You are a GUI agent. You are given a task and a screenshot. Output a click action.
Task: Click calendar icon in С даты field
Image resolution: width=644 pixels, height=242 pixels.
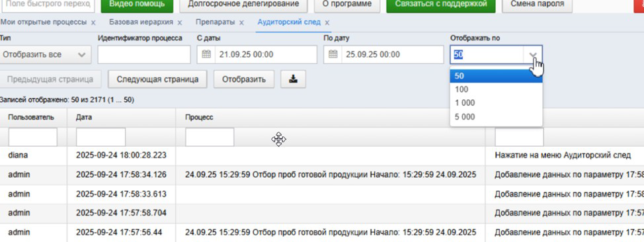pyautogui.click(x=206, y=54)
